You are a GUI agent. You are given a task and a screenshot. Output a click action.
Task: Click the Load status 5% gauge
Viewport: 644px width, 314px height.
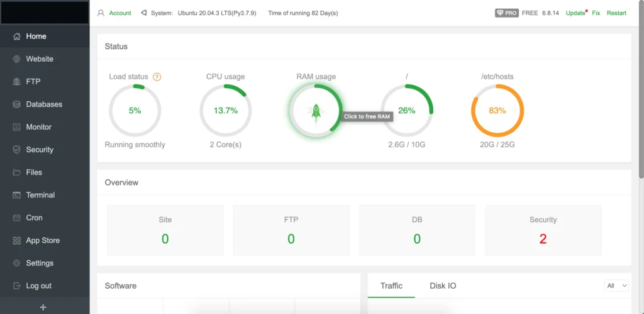[135, 111]
